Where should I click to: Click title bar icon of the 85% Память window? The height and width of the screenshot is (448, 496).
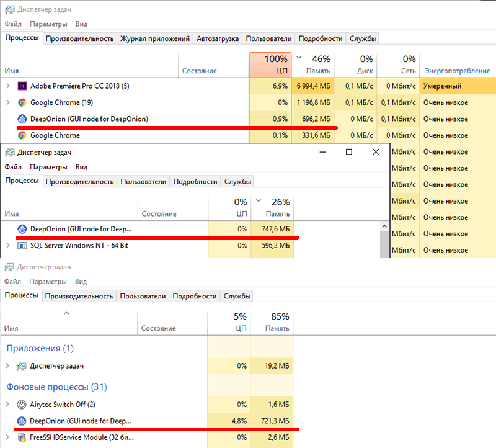[x=9, y=267]
